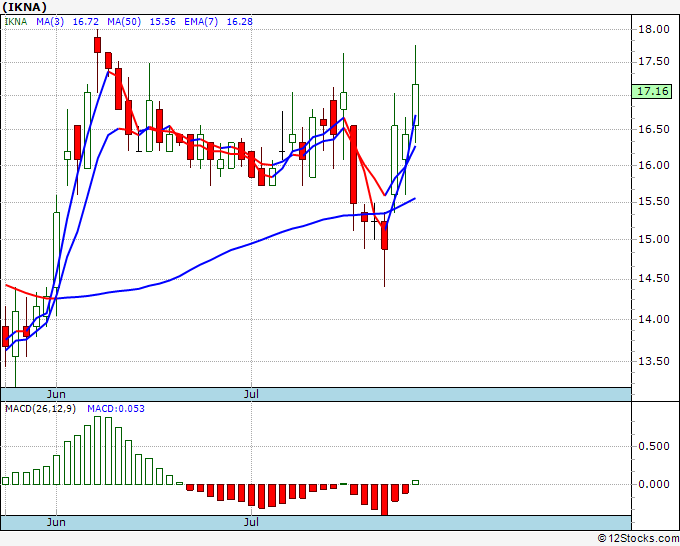
Task: Click the red candlestick at the 18.00 peak
Action: (x=98, y=45)
